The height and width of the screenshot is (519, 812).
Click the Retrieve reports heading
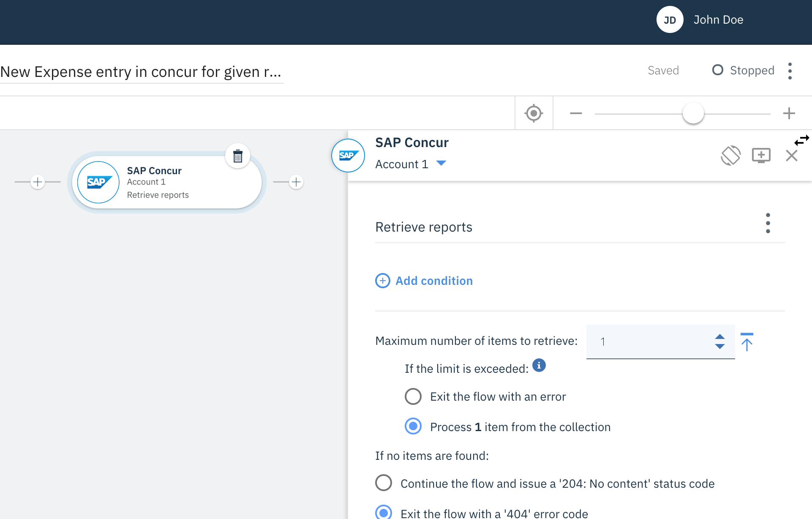[x=424, y=227]
